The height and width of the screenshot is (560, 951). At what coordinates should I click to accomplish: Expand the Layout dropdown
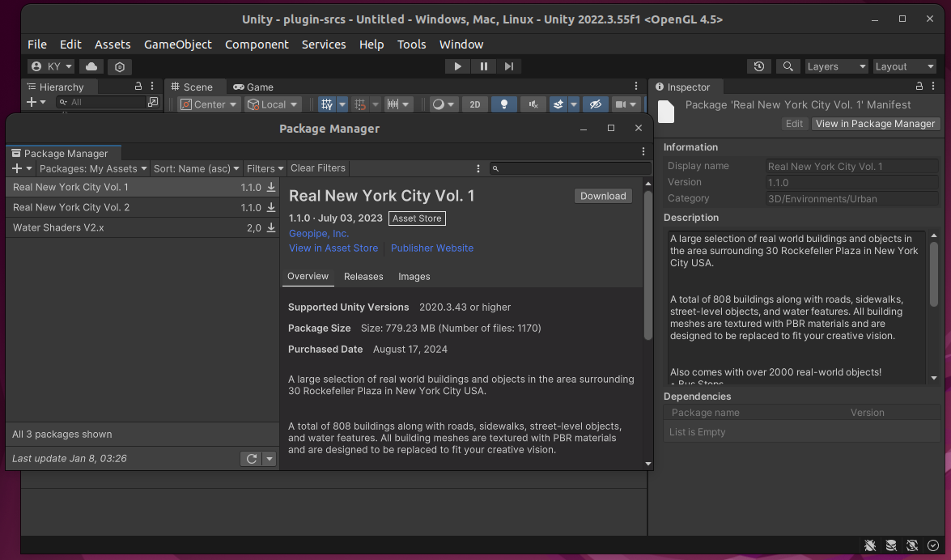click(x=904, y=66)
